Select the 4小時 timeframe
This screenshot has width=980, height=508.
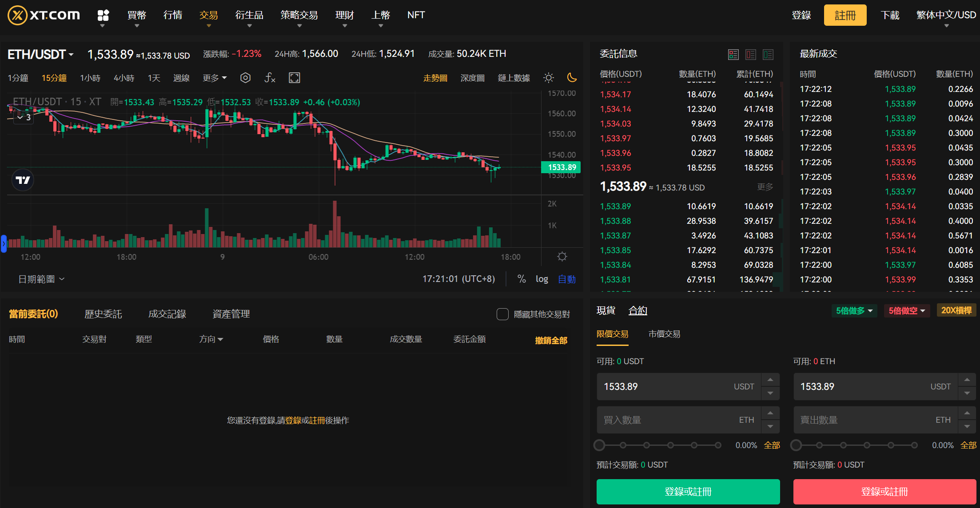click(124, 78)
